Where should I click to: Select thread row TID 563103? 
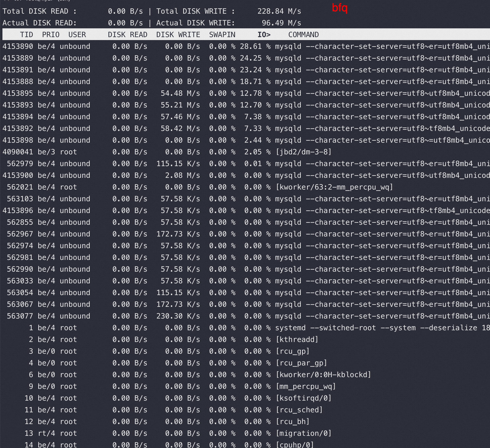246,199
